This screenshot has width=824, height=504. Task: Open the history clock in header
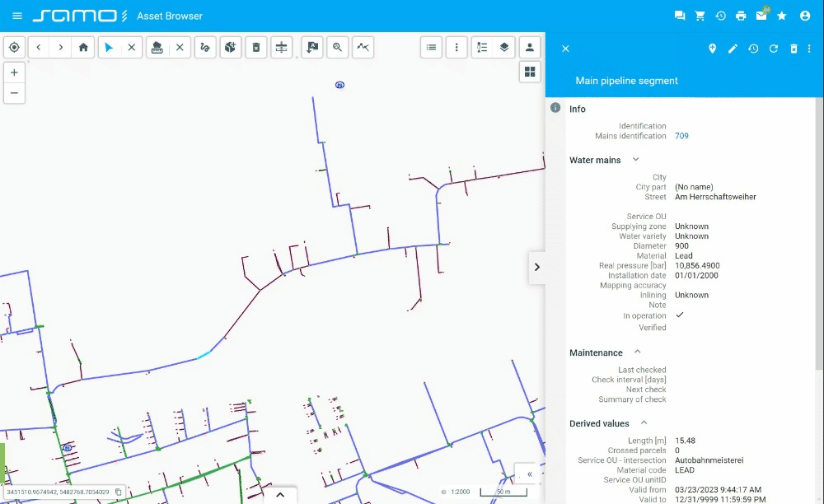[x=720, y=16]
